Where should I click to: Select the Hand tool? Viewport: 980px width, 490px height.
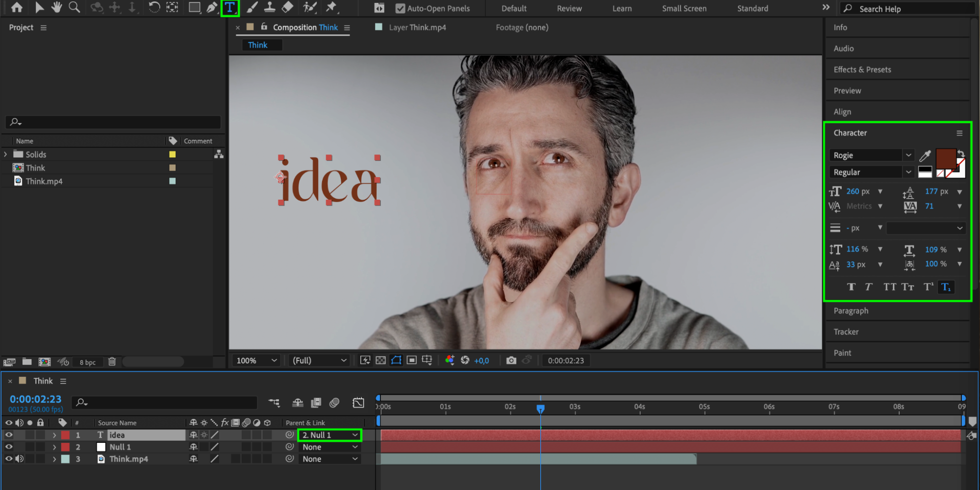[57, 7]
